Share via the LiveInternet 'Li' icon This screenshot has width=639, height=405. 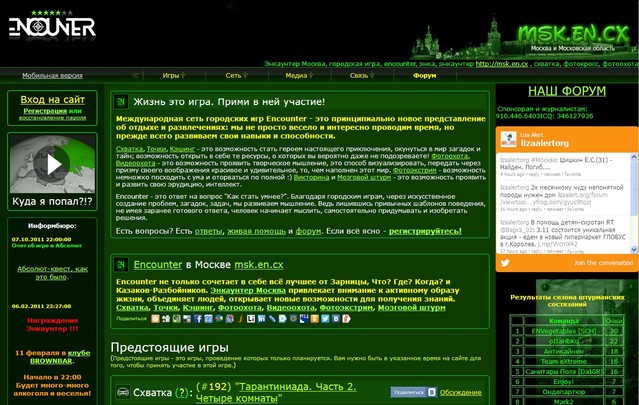click(251, 319)
